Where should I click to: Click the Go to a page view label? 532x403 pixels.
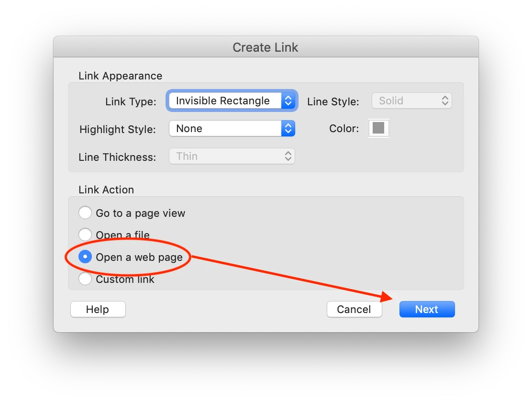click(141, 213)
